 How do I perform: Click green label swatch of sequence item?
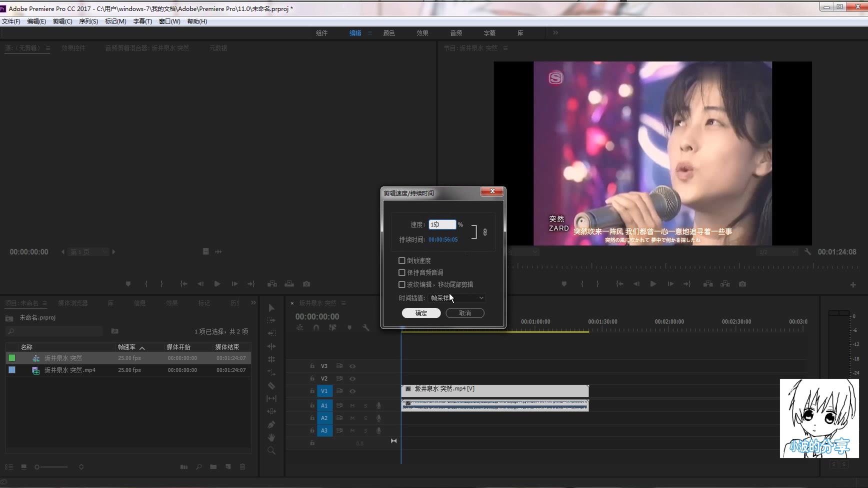(x=12, y=358)
